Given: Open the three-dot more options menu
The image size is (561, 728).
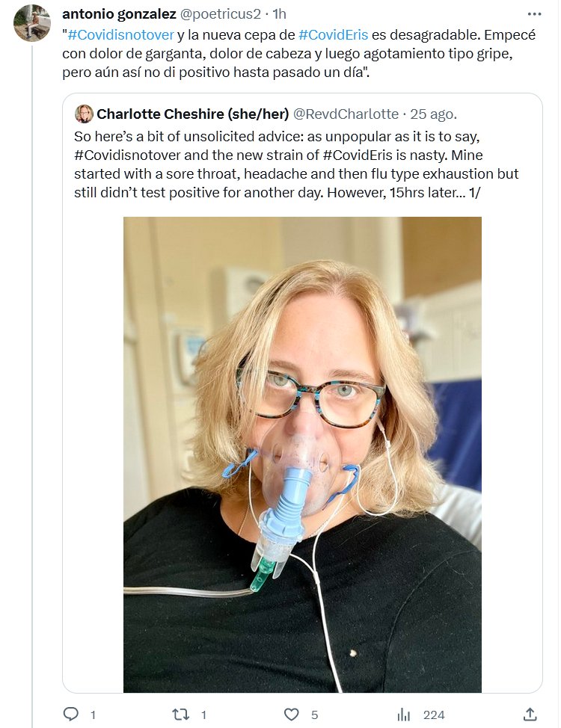Looking at the screenshot, I should pyautogui.click(x=534, y=13).
